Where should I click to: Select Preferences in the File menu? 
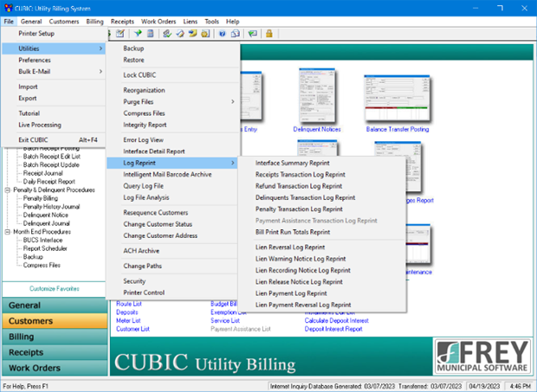pos(54,60)
